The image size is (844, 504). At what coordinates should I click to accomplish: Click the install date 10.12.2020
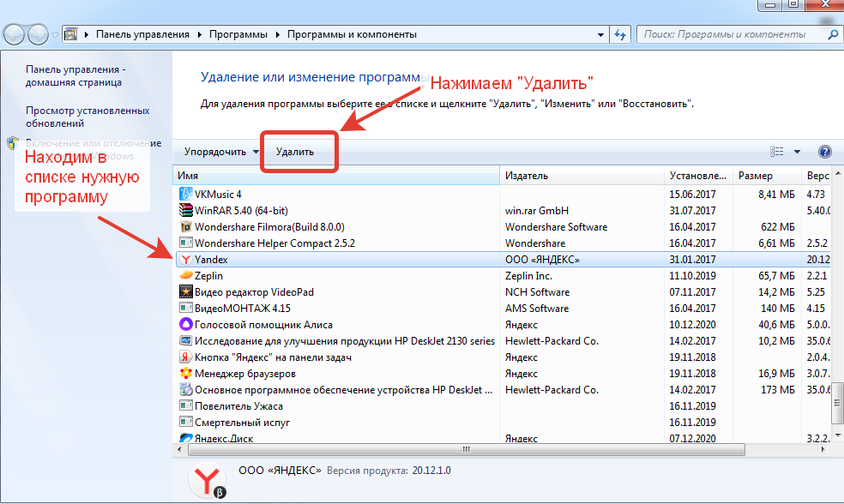pyautogui.click(x=692, y=324)
